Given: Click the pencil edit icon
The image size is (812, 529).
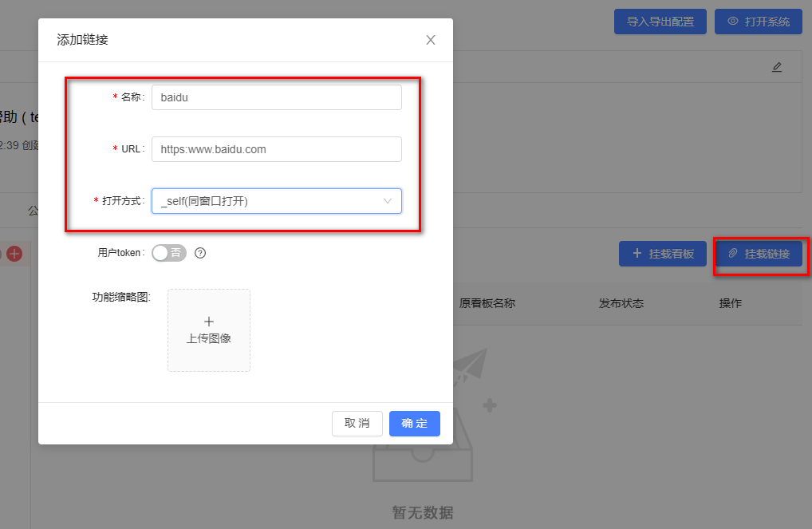Looking at the screenshot, I should [777, 67].
